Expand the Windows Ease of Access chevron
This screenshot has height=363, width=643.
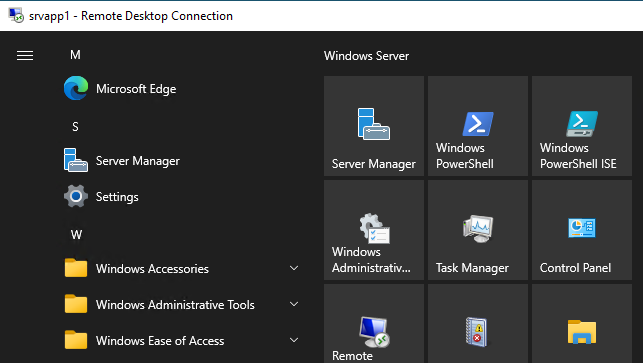point(294,340)
